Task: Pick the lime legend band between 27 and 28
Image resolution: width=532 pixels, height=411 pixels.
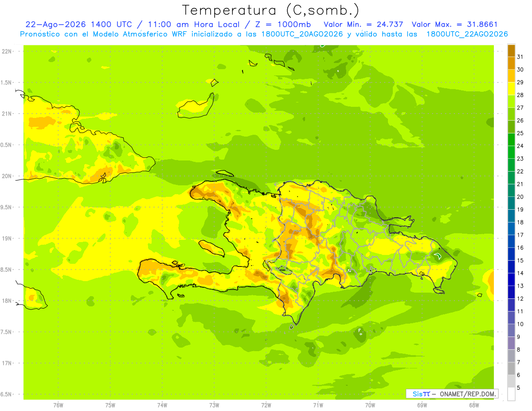Action: pos(511,101)
